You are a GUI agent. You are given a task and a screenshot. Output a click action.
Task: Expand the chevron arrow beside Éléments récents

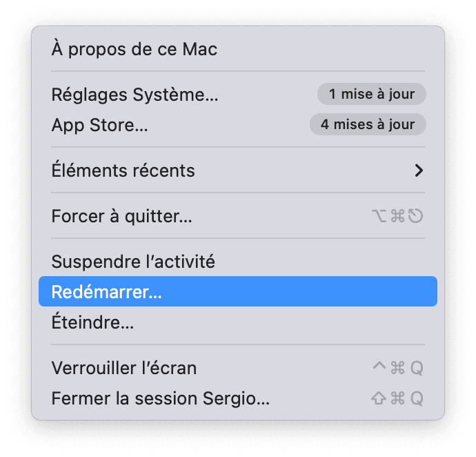point(418,171)
